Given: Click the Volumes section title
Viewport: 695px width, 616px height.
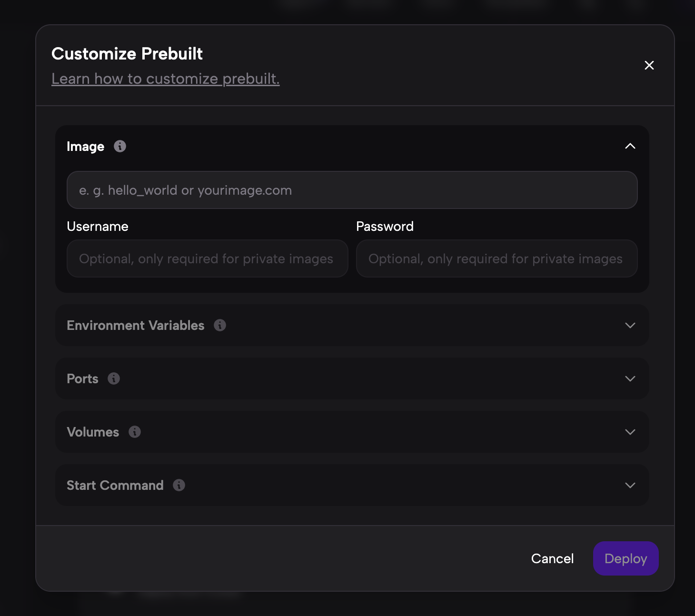Looking at the screenshot, I should click(x=93, y=432).
